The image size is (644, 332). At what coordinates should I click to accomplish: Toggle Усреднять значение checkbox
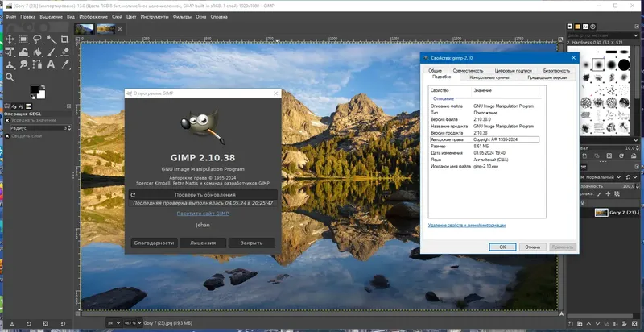pos(7,120)
